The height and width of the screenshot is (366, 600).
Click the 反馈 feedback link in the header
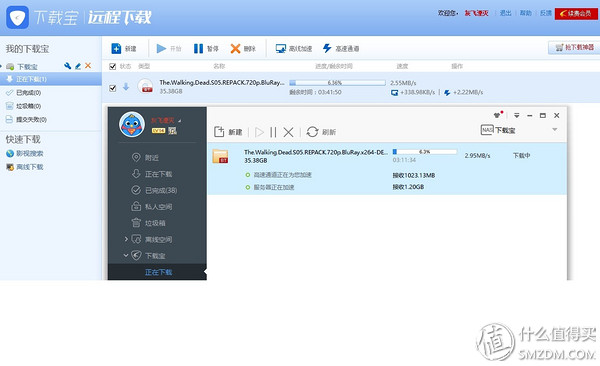click(545, 13)
